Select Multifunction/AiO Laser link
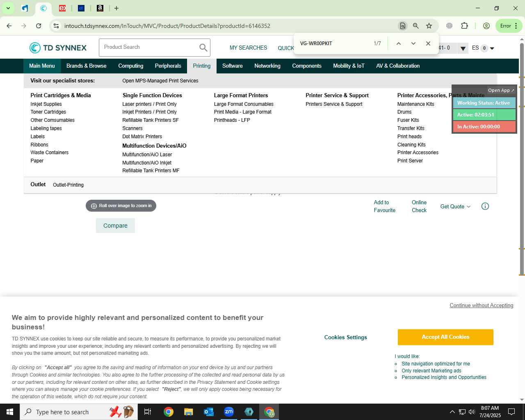The image size is (525, 420). tap(147, 155)
